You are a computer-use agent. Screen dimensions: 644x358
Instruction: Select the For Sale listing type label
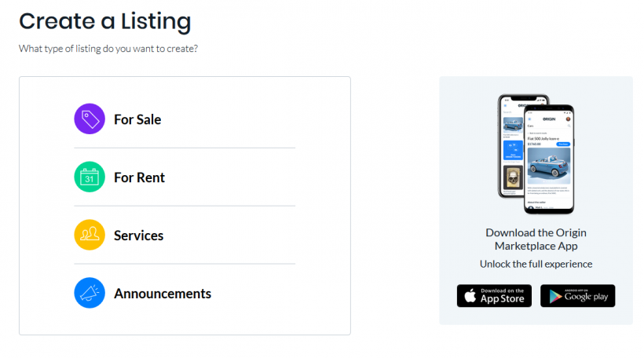137,120
